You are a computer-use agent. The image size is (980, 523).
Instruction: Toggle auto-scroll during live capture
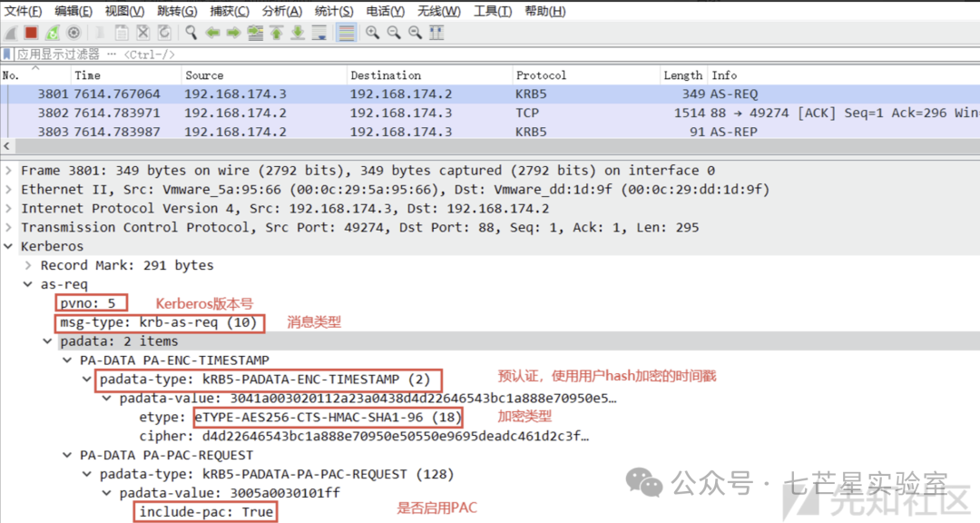point(319,33)
